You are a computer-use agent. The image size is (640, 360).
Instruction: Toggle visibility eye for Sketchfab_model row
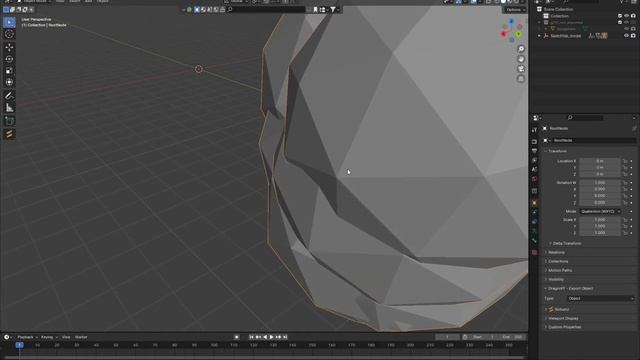coord(627,36)
